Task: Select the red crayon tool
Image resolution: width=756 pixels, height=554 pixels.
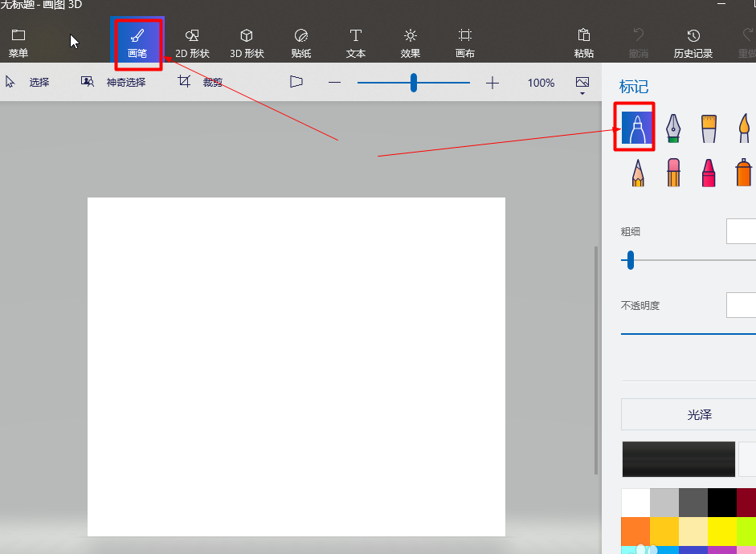Action: (709, 173)
